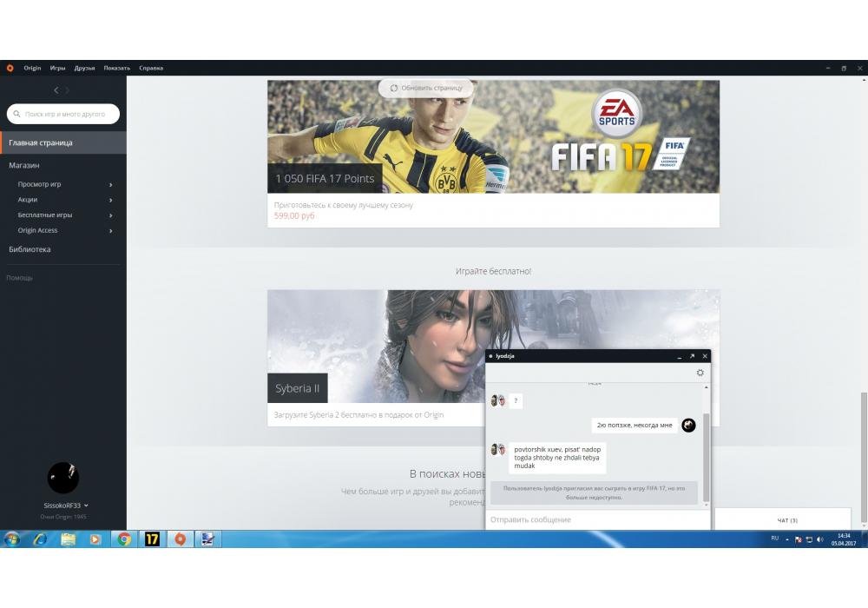Open Библиотека in sidebar
The height and width of the screenshot is (608, 868).
coord(30,249)
